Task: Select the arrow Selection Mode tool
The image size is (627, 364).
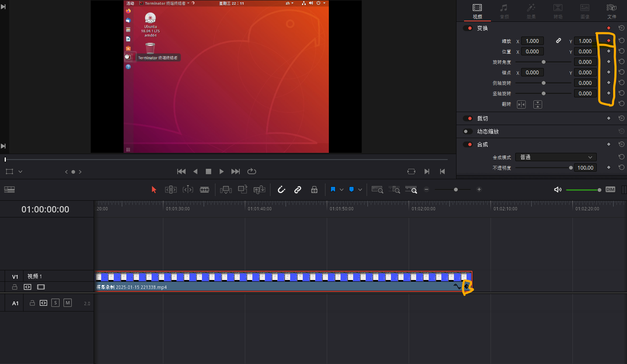Action: click(x=154, y=190)
